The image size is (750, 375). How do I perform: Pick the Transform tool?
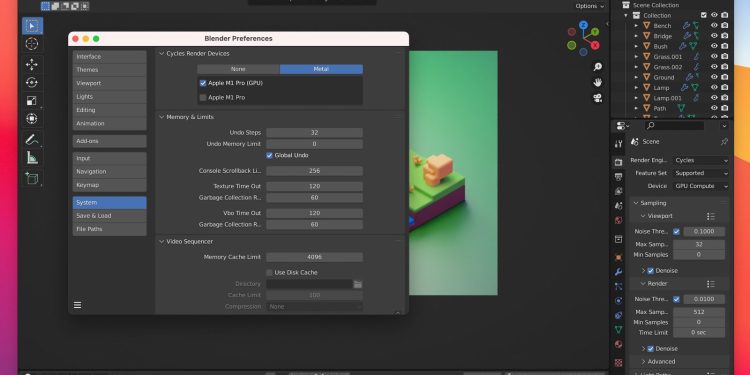click(32, 118)
